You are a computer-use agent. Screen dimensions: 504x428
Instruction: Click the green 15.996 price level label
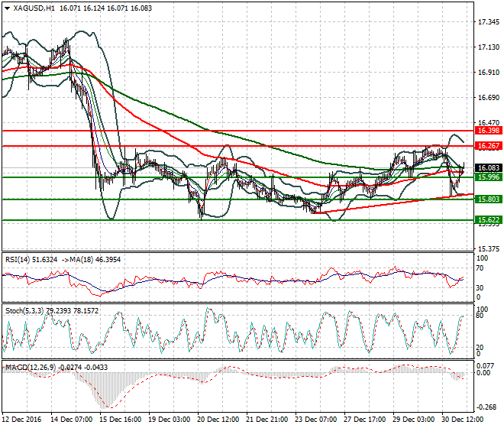[x=489, y=177]
